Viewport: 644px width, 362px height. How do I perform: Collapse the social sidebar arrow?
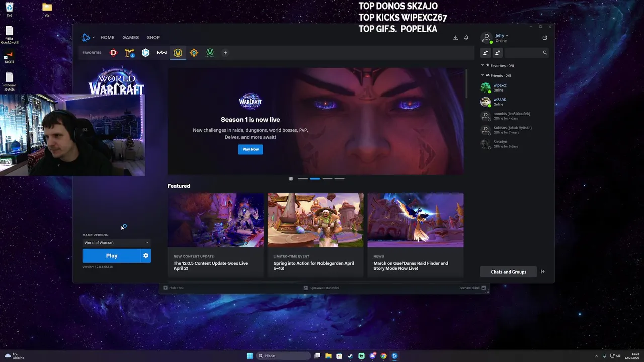543,271
